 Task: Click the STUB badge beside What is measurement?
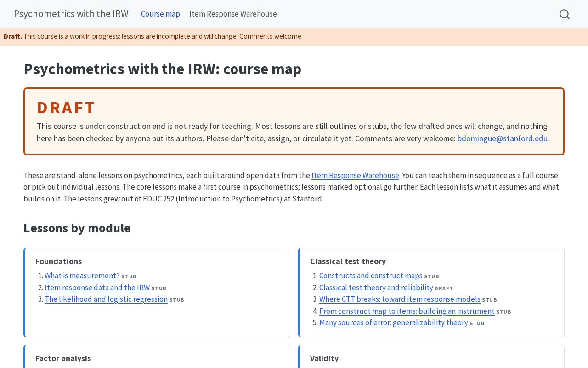129,276
